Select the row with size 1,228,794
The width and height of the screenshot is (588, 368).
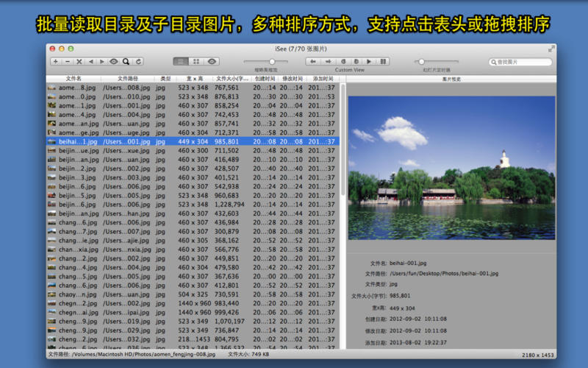[193, 205]
